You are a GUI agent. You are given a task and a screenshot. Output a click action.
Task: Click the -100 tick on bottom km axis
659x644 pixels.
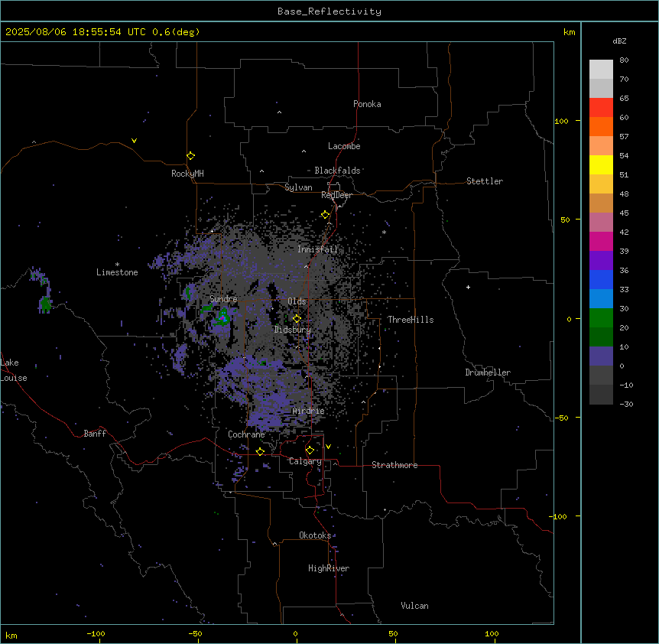pyautogui.click(x=96, y=633)
